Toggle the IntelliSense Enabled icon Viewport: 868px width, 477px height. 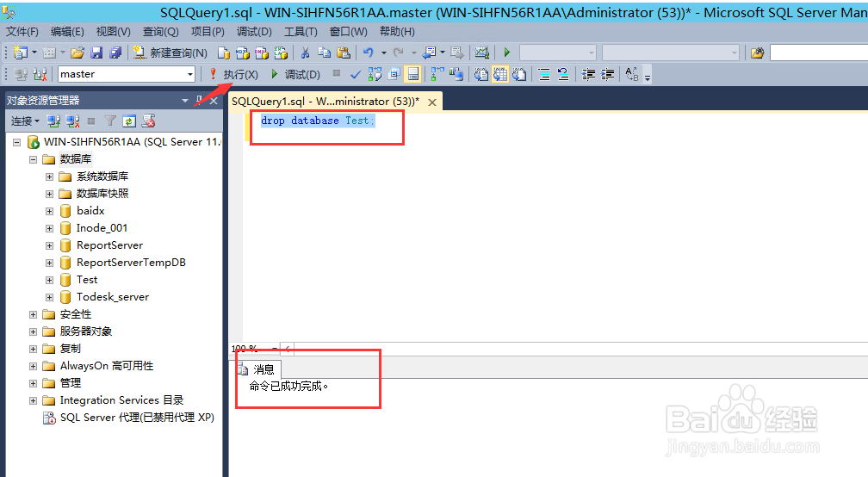[x=413, y=74]
